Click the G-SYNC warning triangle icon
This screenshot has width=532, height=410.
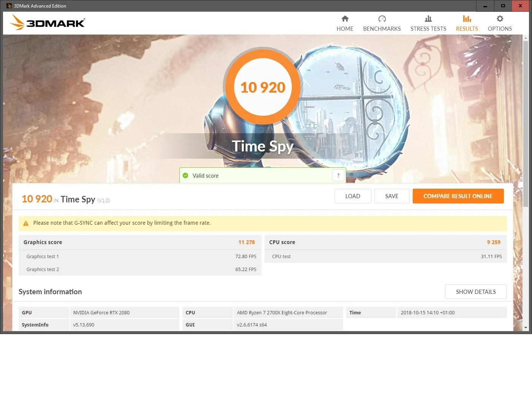click(x=26, y=223)
